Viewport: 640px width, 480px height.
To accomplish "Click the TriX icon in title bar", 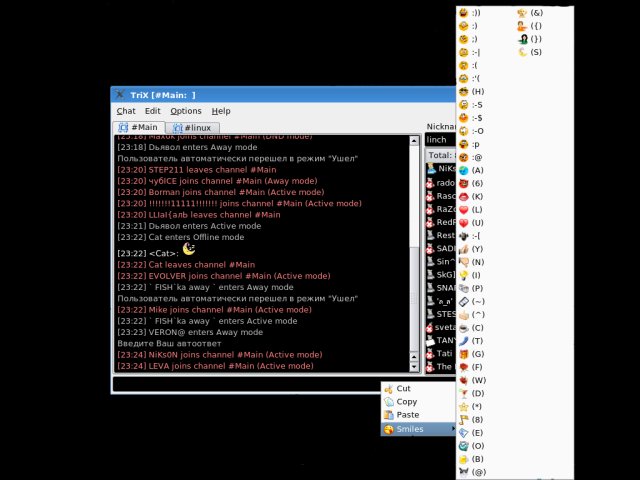I will tap(120, 95).
